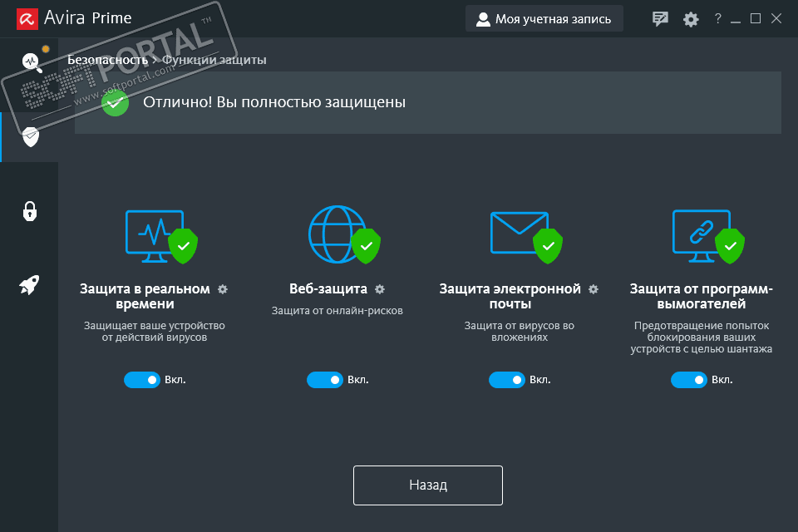Open the Privacy padlock sidebar icon
This screenshot has height=532, width=798.
(30, 211)
